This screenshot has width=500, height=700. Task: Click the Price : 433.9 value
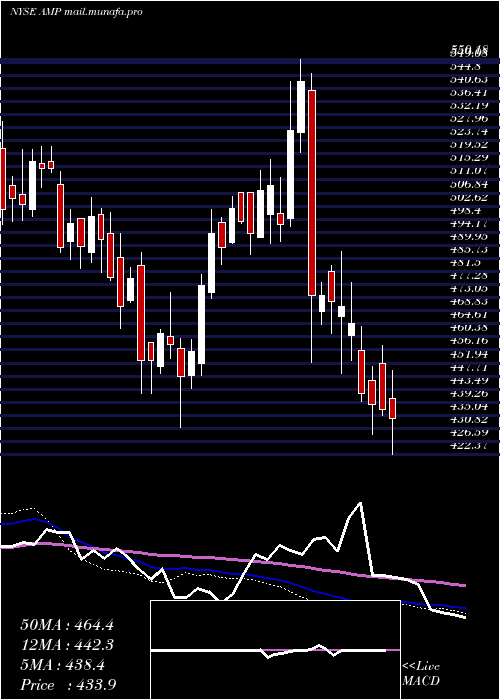pyautogui.click(x=69, y=685)
